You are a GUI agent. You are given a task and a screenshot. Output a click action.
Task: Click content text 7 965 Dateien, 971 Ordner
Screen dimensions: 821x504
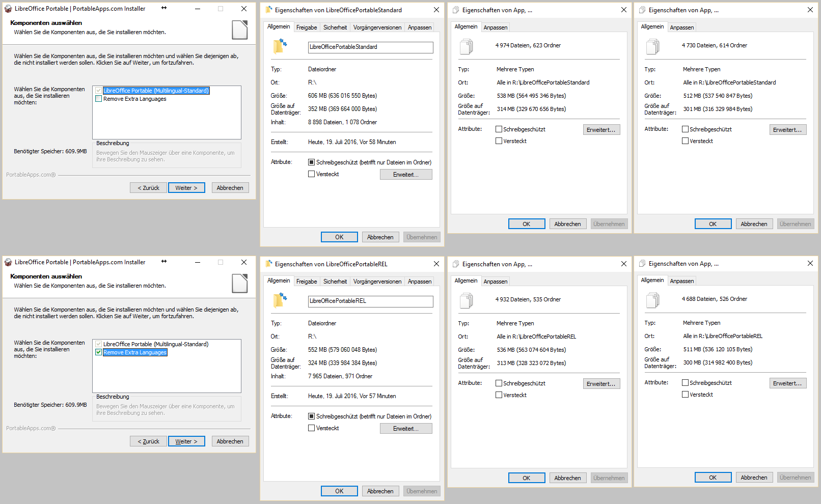coord(340,376)
